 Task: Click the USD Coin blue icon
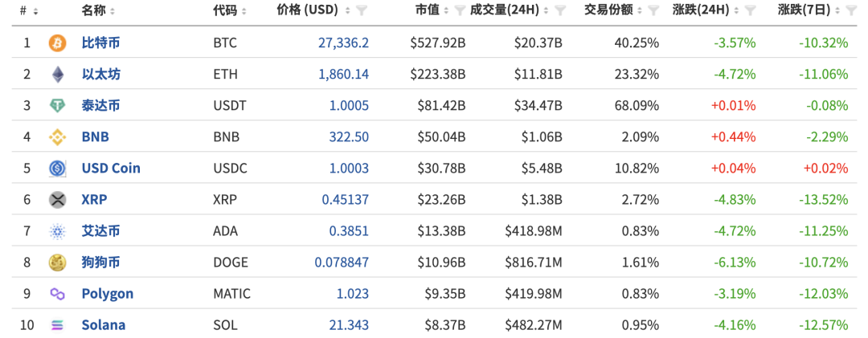(x=57, y=169)
